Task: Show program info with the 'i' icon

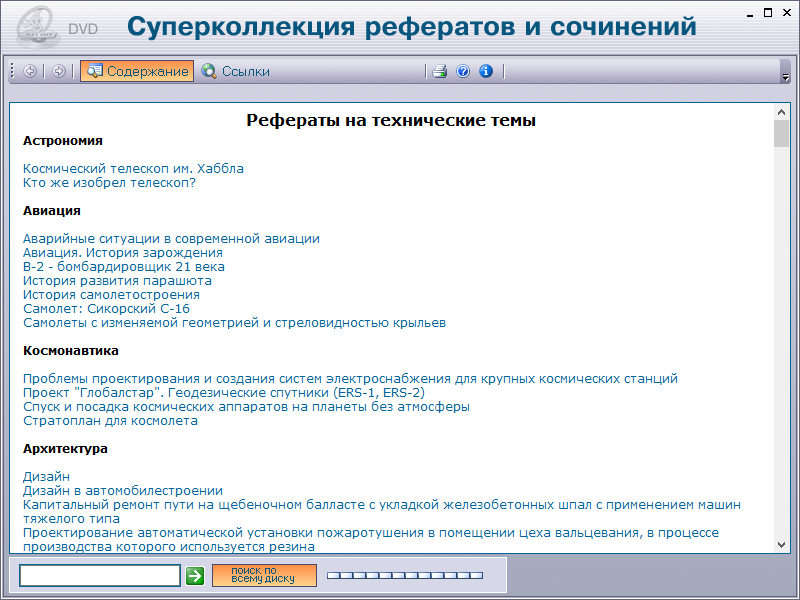Action: tap(486, 71)
